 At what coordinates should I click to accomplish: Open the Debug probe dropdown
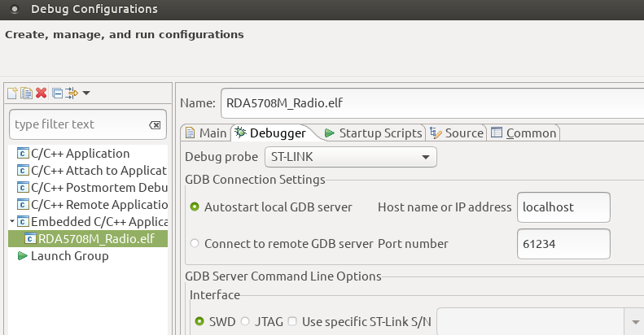click(351, 156)
